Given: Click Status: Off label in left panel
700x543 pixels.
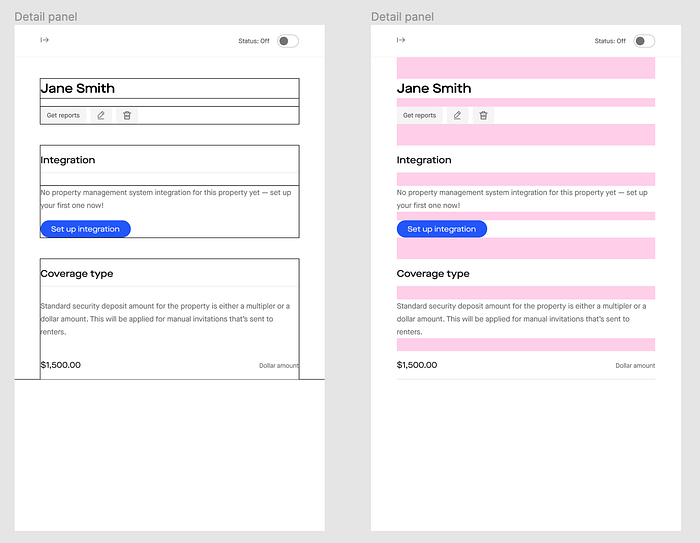Looking at the screenshot, I should (x=254, y=41).
